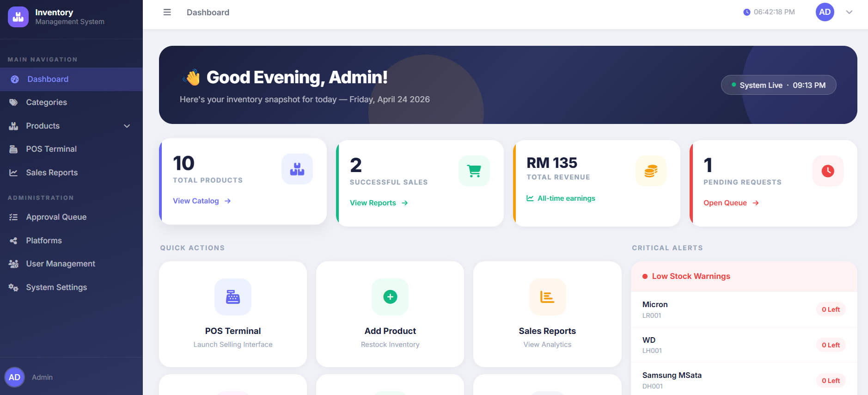Click the 0 Left badge for Samsung MSata
The image size is (868, 395).
pyautogui.click(x=831, y=381)
